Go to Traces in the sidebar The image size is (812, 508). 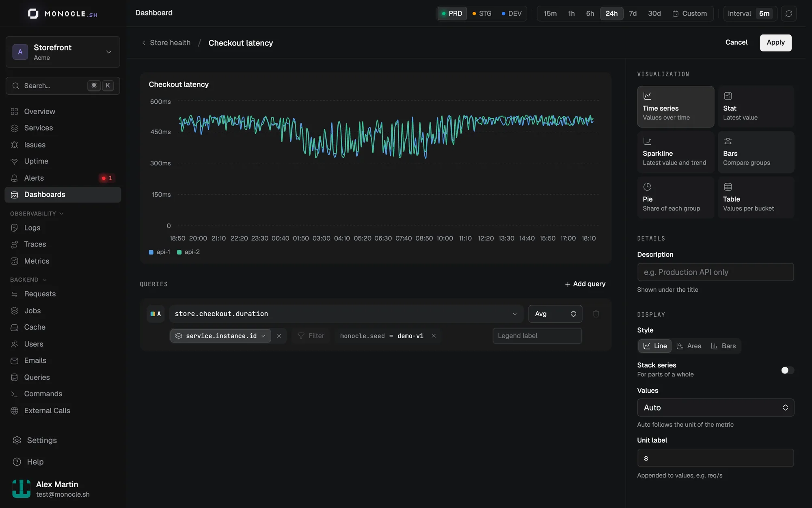pyautogui.click(x=63, y=244)
